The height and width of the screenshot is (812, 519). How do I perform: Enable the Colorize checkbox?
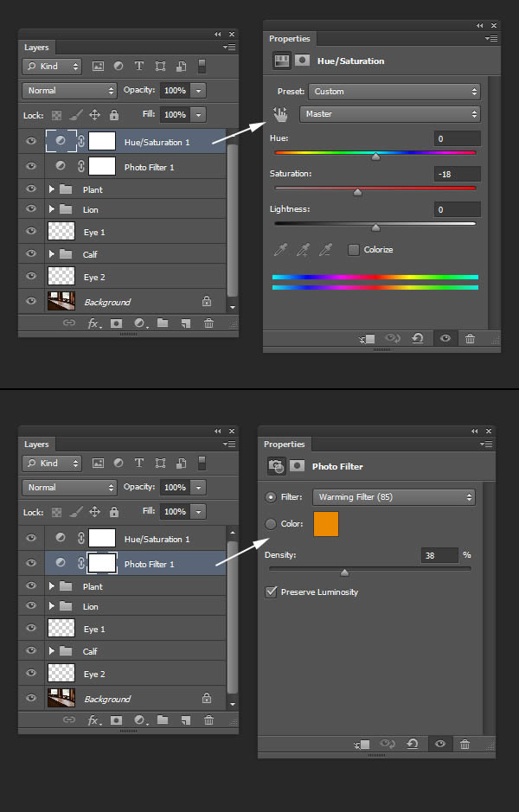pos(353,250)
